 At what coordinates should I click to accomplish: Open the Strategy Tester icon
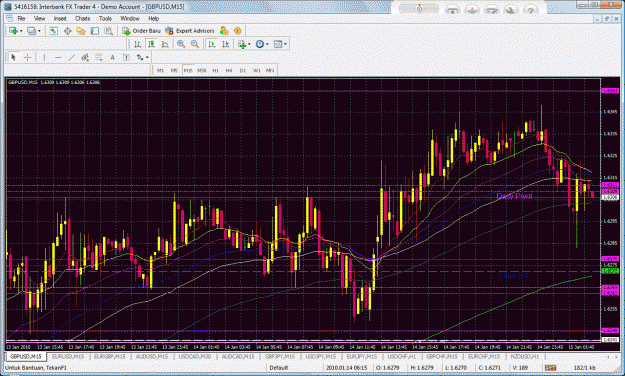(x=108, y=31)
